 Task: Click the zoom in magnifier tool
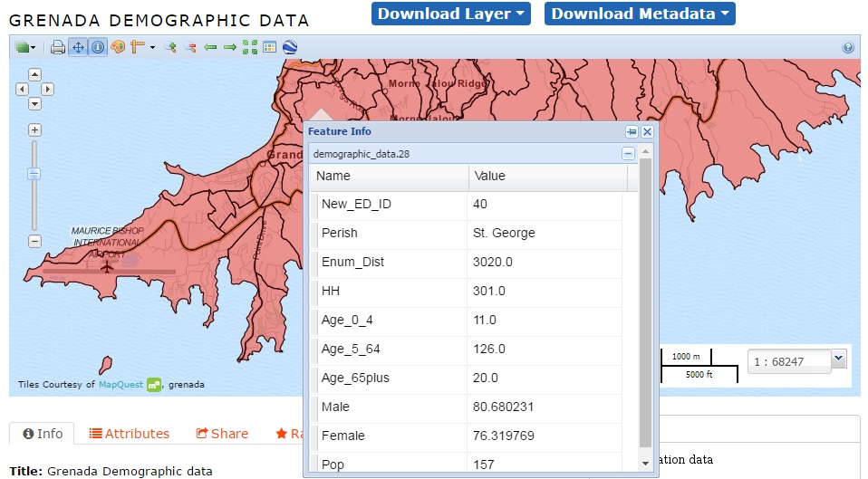[170, 47]
